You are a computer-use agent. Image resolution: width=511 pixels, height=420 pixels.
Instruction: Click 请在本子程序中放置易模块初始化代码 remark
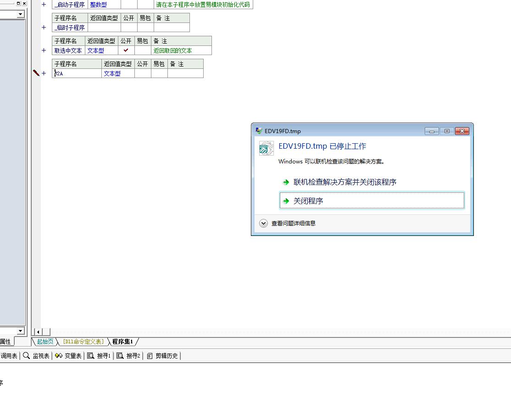pos(203,5)
